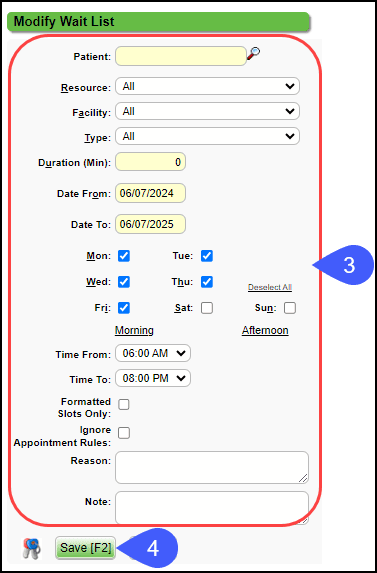
Task: Click the Duration (Min) field
Action: click(x=151, y=162)
